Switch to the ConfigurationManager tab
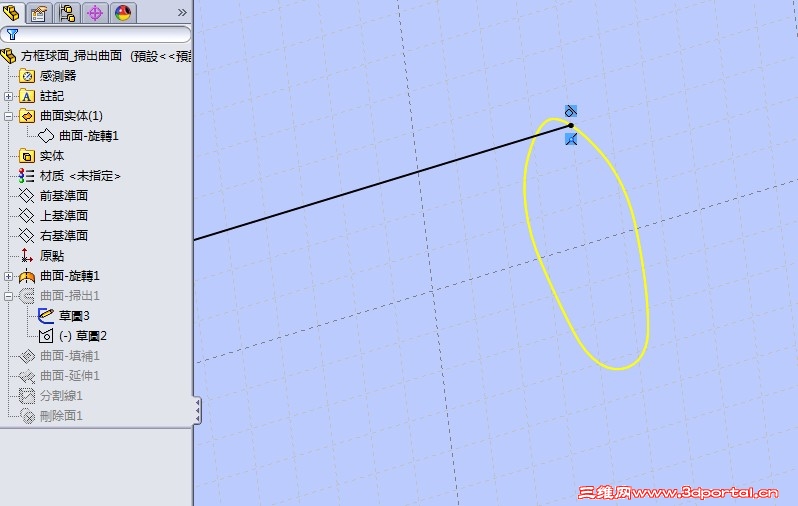Image resolution: width=798 pixels, height=506 pixels. tap(67, 13)
